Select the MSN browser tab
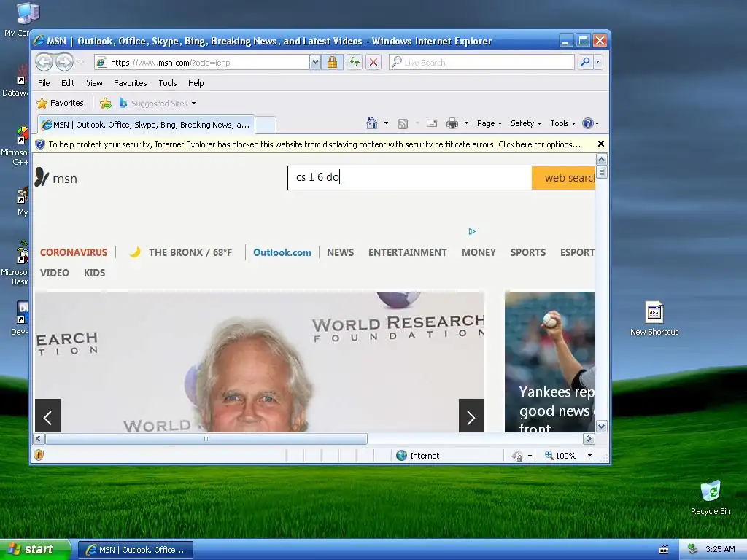 [146, 125]
